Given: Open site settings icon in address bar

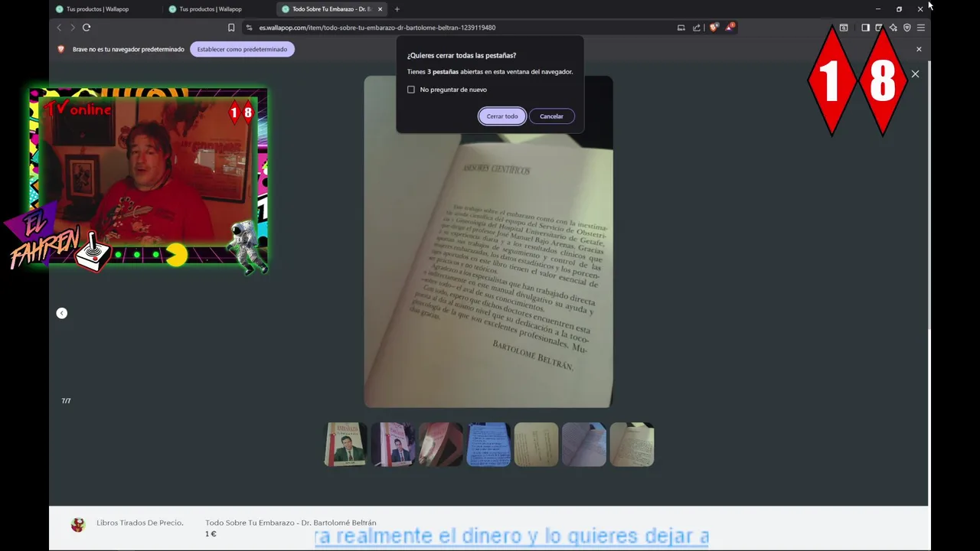Looking at the screenshot, I should pos(249,28).
